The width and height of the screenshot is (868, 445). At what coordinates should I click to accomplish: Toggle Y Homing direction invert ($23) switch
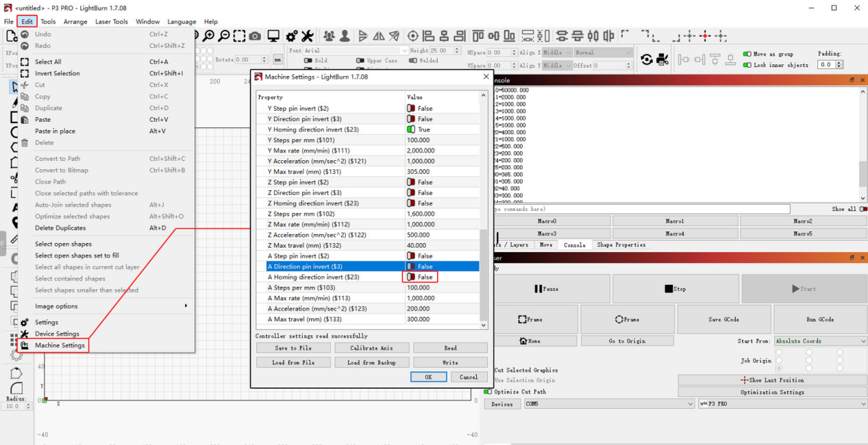(x=411, y=129)
